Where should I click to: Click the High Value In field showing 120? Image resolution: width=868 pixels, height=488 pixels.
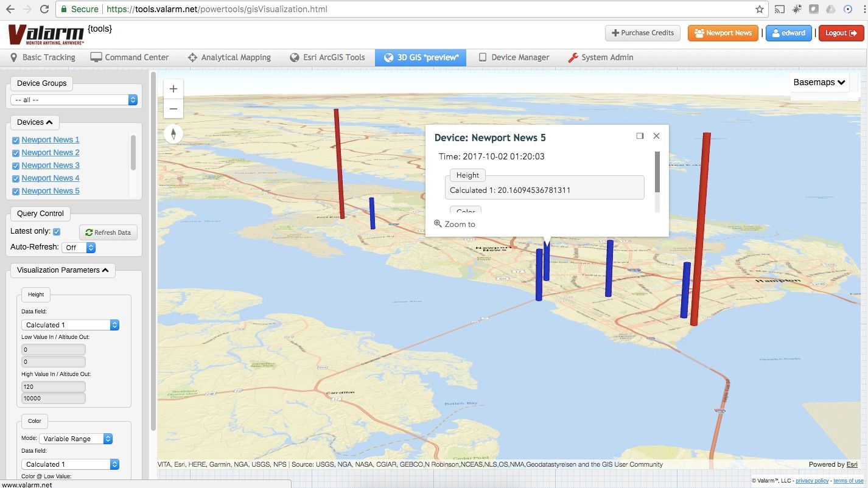point(53,386)
